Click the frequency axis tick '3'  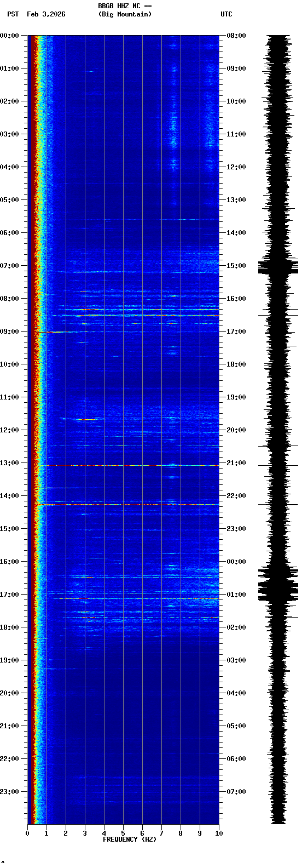click(85, 833)
